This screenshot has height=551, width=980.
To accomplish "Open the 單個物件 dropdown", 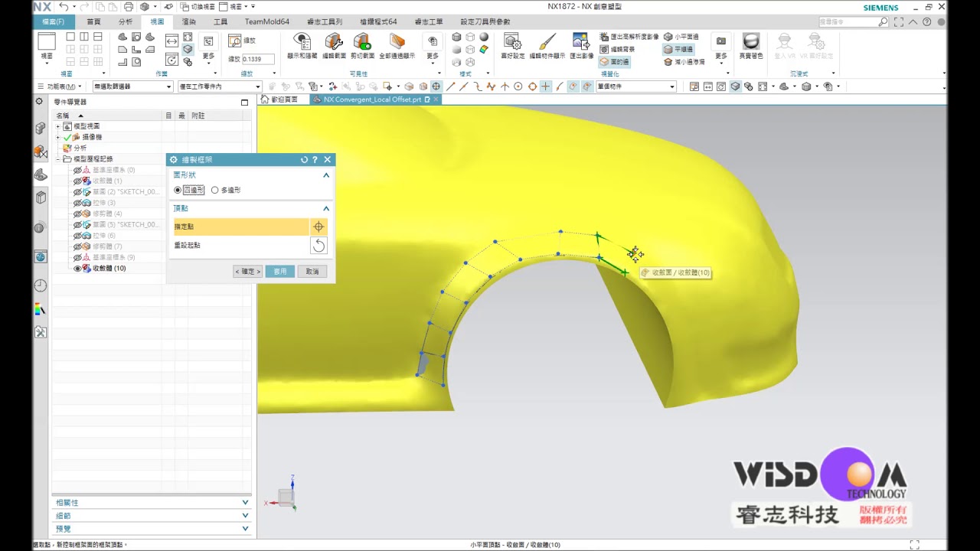I will pos(635,86).
